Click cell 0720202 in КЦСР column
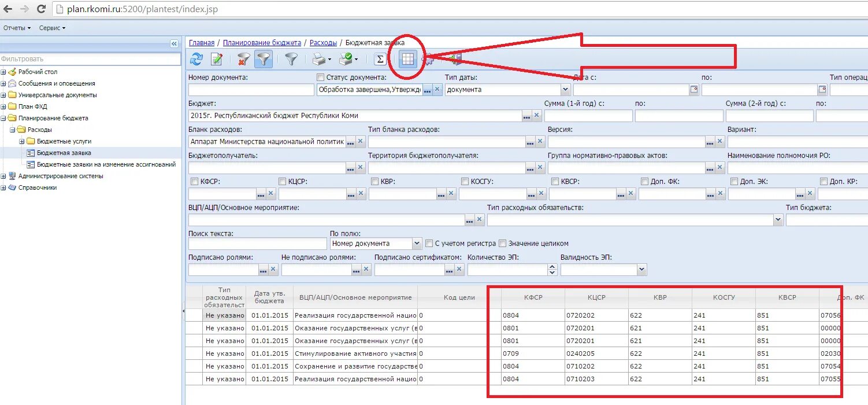Viewport: 868px width, 405px height. click(597, 315)
